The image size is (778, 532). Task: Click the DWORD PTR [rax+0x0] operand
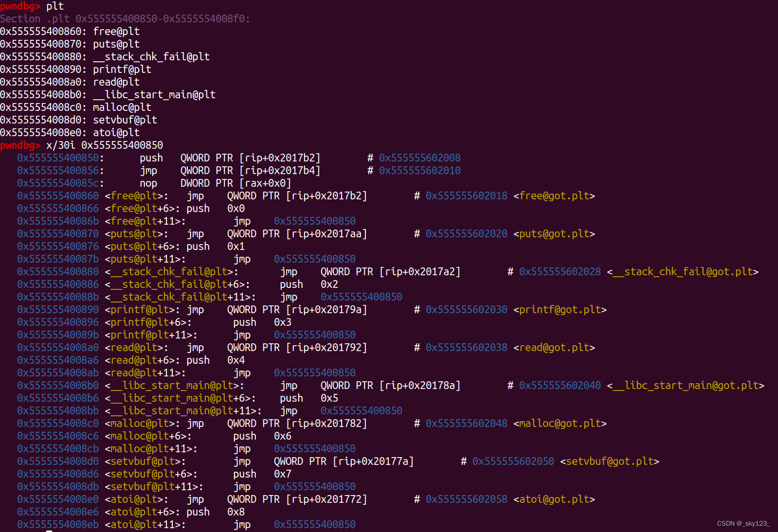coord(235,183)
